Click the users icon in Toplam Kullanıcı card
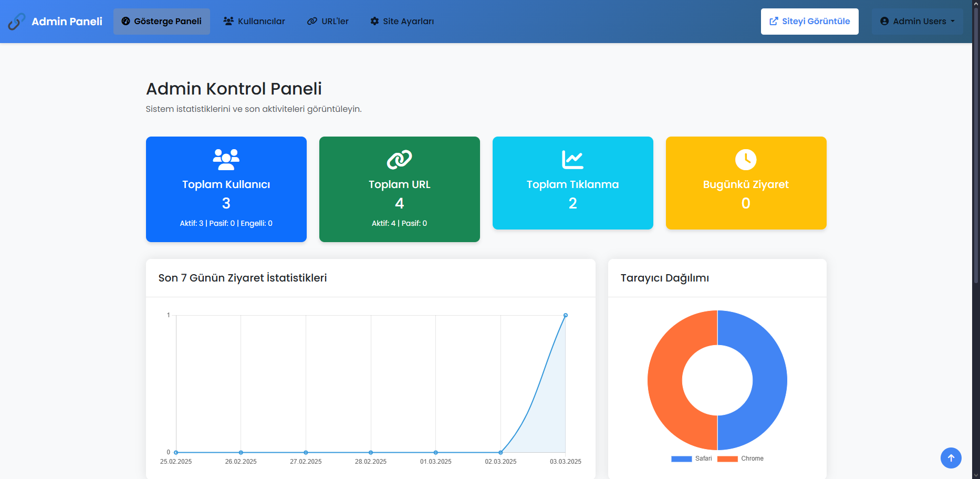The height and width of the screenshot is (479, 980). (x=226, y=160)
